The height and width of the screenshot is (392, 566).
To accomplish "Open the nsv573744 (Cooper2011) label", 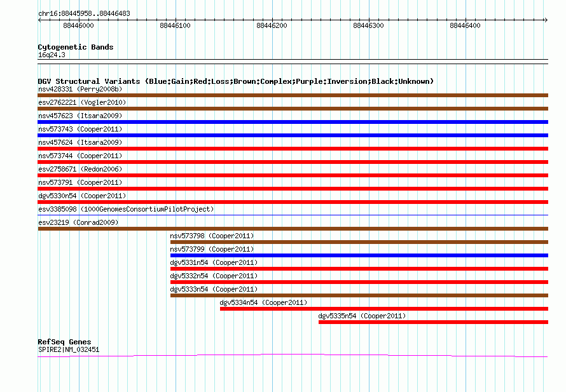I will tap(80, 156).
